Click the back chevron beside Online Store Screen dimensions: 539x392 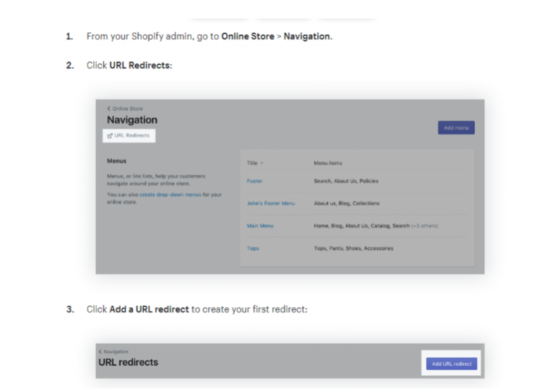pyautogui.click(x=109, y=109)
